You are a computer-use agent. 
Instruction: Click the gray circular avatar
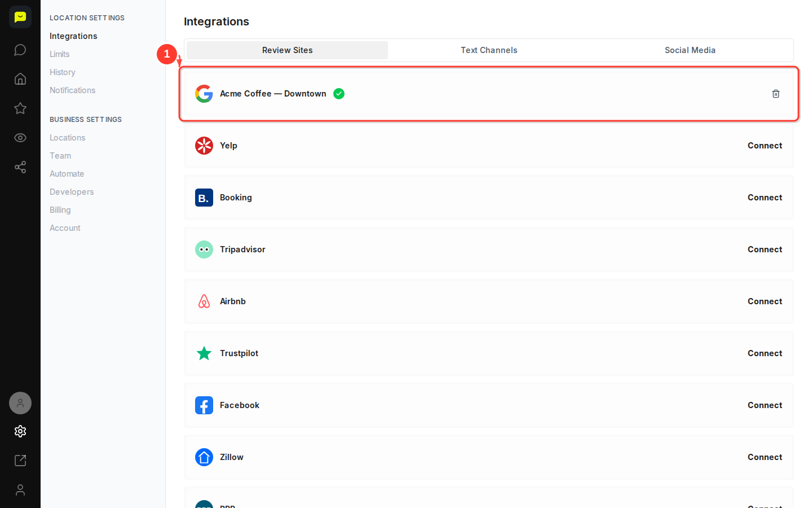(x=20, y=403)
